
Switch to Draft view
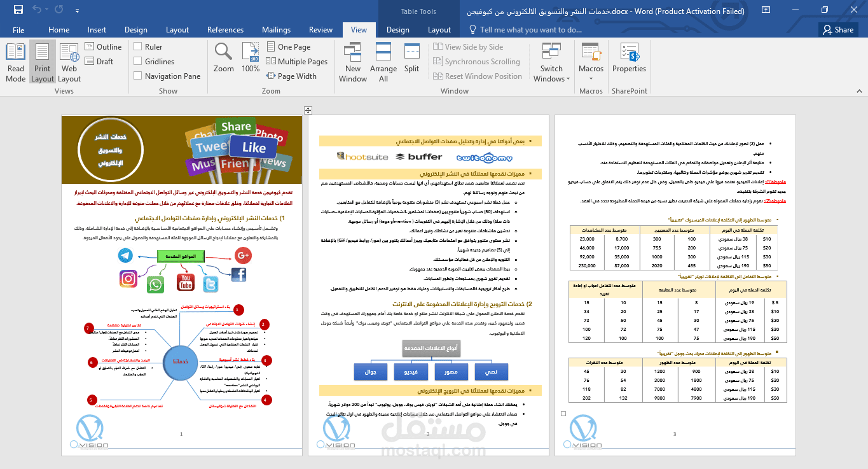(99, 60)
